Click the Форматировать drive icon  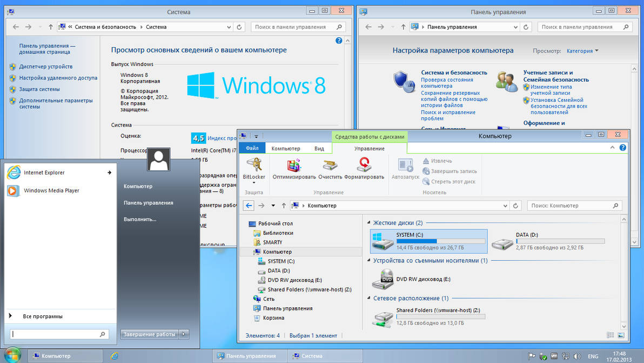(364, 165)
